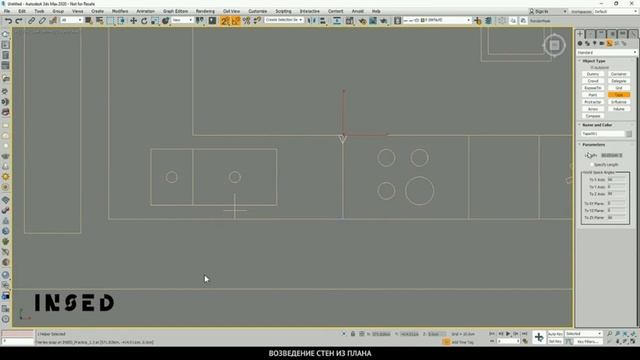The width and height of the screenshot is (640, 360).
Task: Click the Grid helper button
Action: pos(619,88)
